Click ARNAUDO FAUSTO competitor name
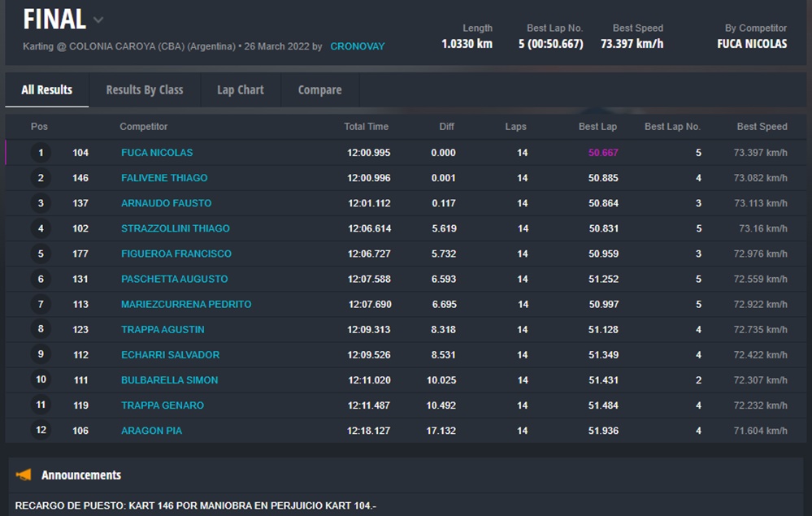 point(166,203)
